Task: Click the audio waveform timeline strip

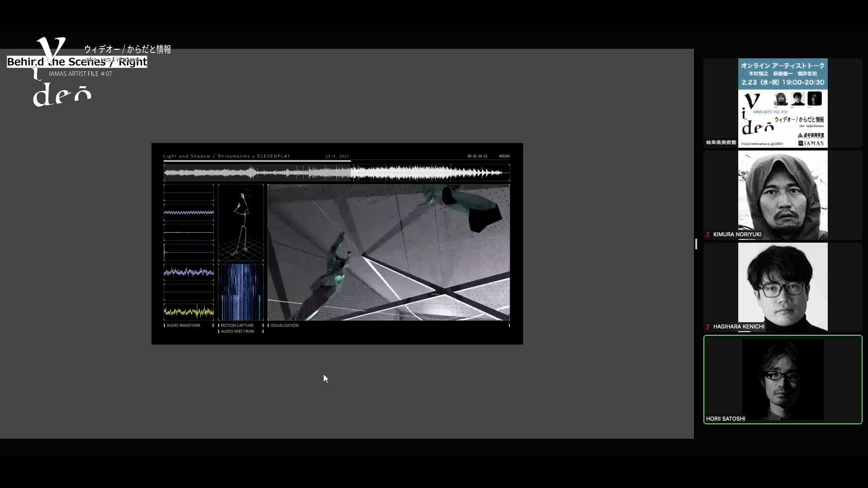Action: (x=337, y=173)
